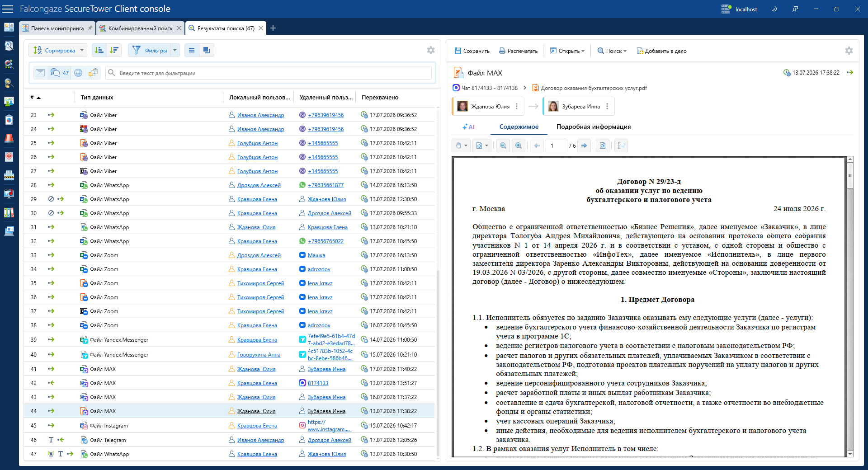The width and height of the screenshot is (868, 470).
Task: Switch results to overlapping windows view
Action: (x=207, y=50)
